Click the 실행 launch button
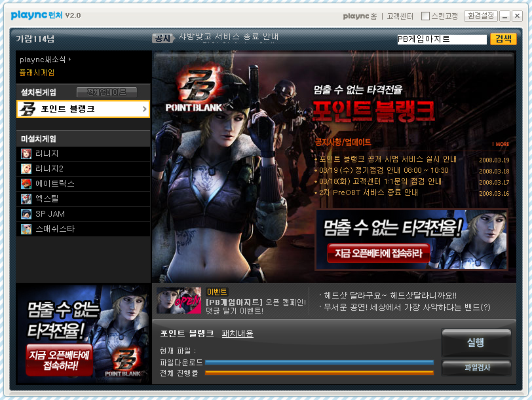This screenshot has height=400, width=532. tap(476, 342)
